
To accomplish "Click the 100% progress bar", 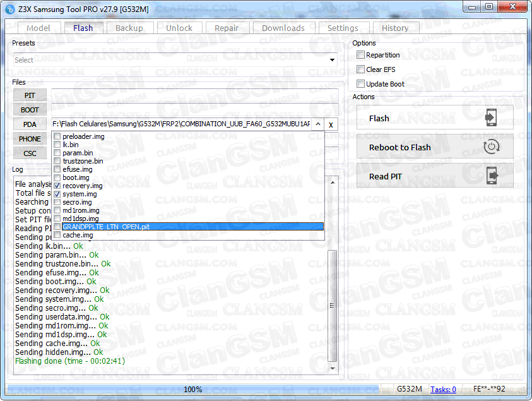I will pos(192,390).
